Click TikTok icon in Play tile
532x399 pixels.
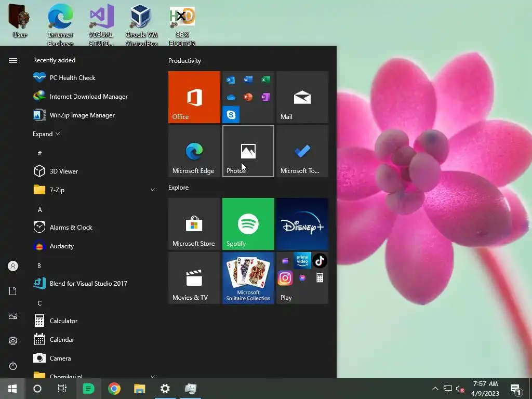click(x=320, y=261)
